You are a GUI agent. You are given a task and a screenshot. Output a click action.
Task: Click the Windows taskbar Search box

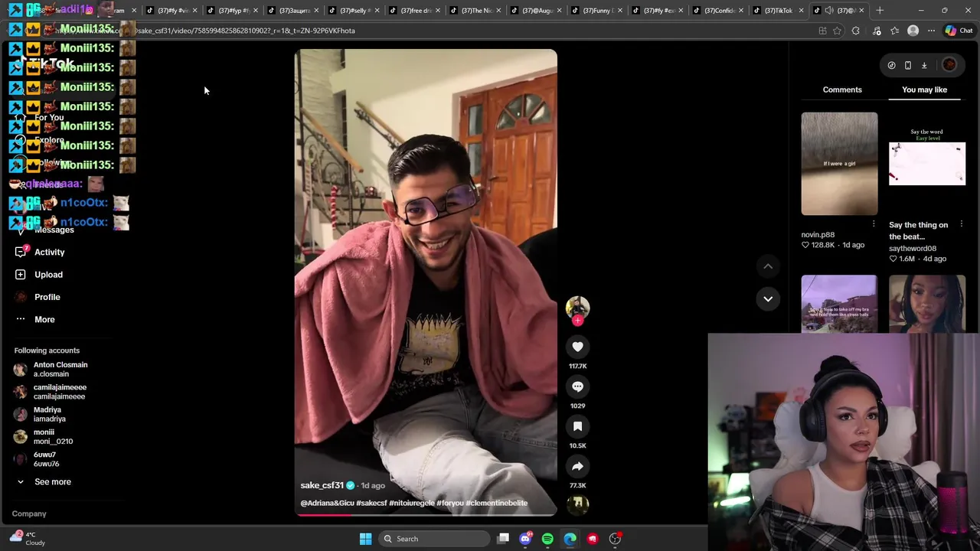click(x=435, y=539)
